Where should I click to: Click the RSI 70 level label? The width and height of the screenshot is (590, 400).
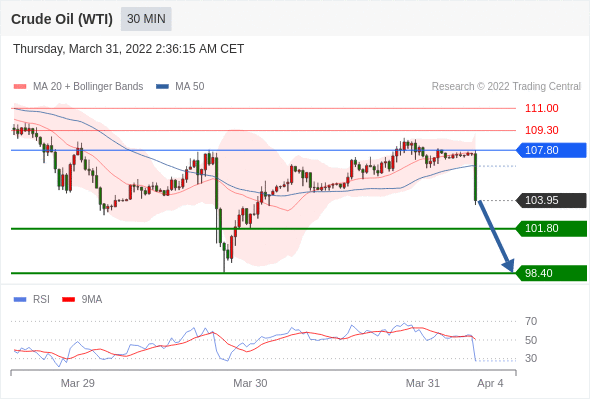point(531,321)
